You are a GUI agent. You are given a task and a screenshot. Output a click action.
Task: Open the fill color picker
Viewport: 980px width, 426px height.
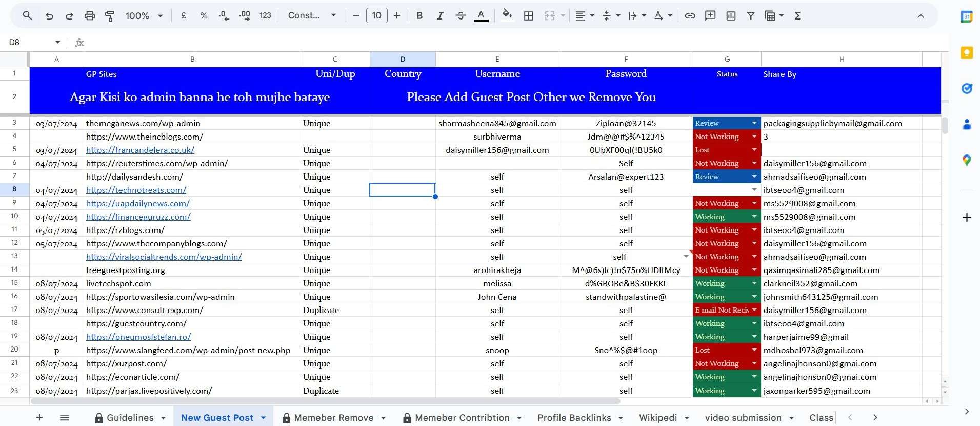tap(507, 15)
